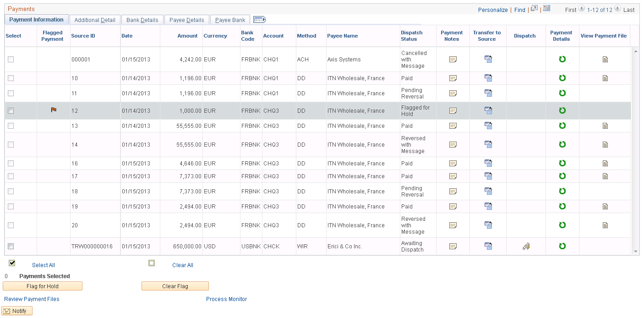Download the payments grid to spreadsheet
644x318 pixels.
click(546, 9)
